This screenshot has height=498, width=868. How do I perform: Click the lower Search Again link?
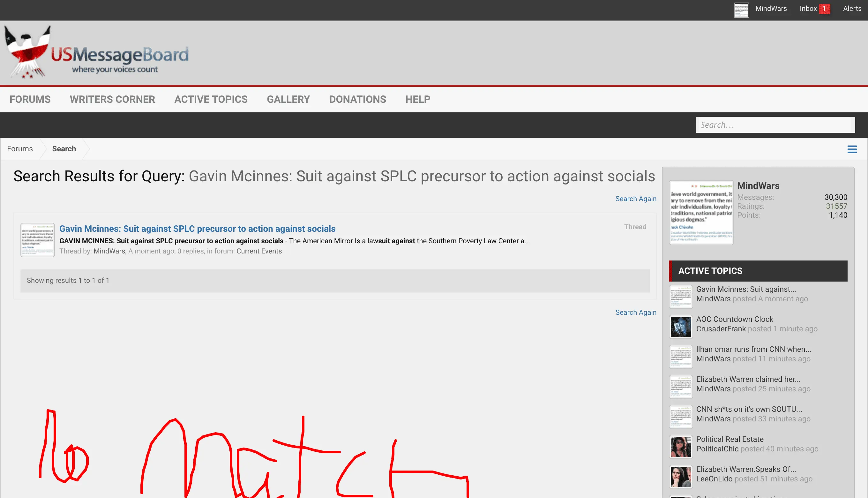[636, 312]
